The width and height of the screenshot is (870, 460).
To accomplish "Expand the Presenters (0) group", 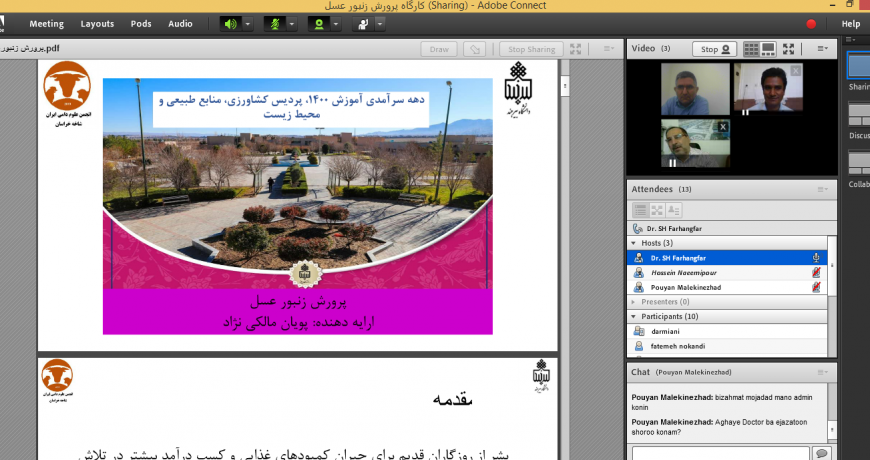I will click(634, 302).
